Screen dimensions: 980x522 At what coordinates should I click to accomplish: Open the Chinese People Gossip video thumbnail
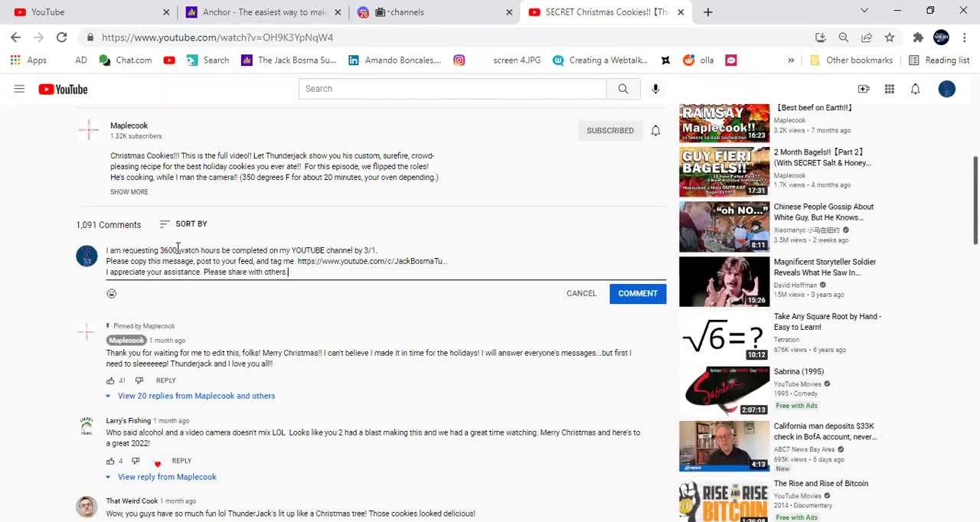click(724, 227)
